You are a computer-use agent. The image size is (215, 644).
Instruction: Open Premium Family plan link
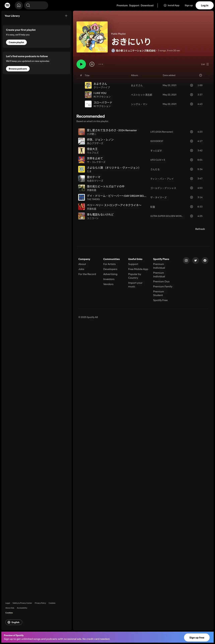click(163, 287)
